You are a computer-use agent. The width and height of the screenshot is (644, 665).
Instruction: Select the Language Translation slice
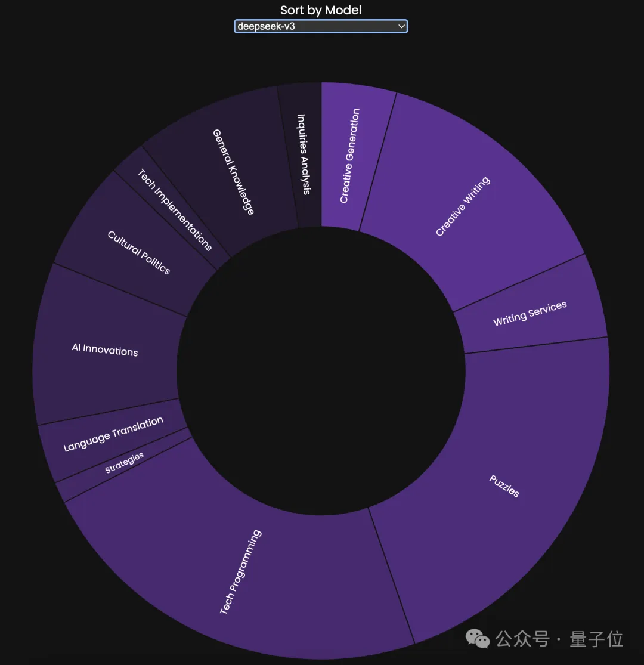pyautogui.click(x=114, y=434)
